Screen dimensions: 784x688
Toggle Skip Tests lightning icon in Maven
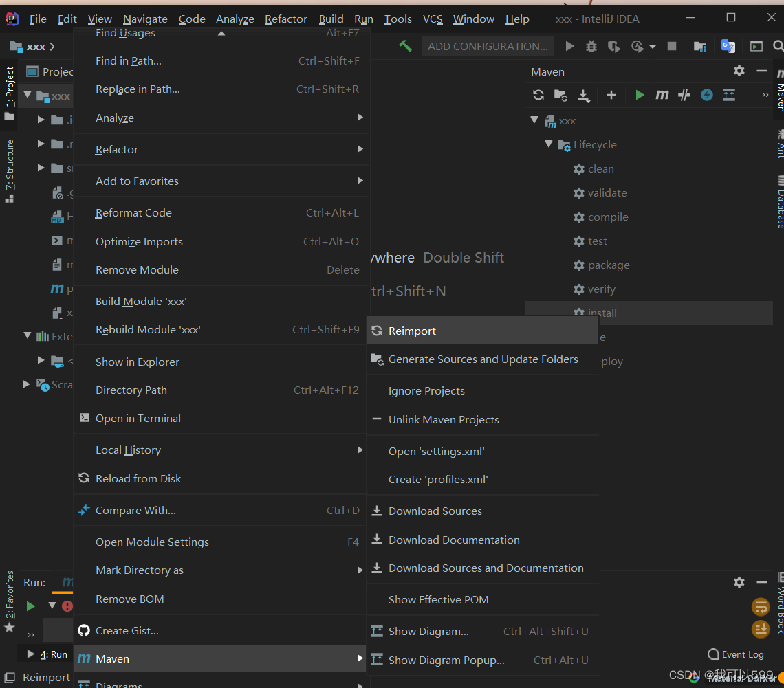[x=706, y=95]
